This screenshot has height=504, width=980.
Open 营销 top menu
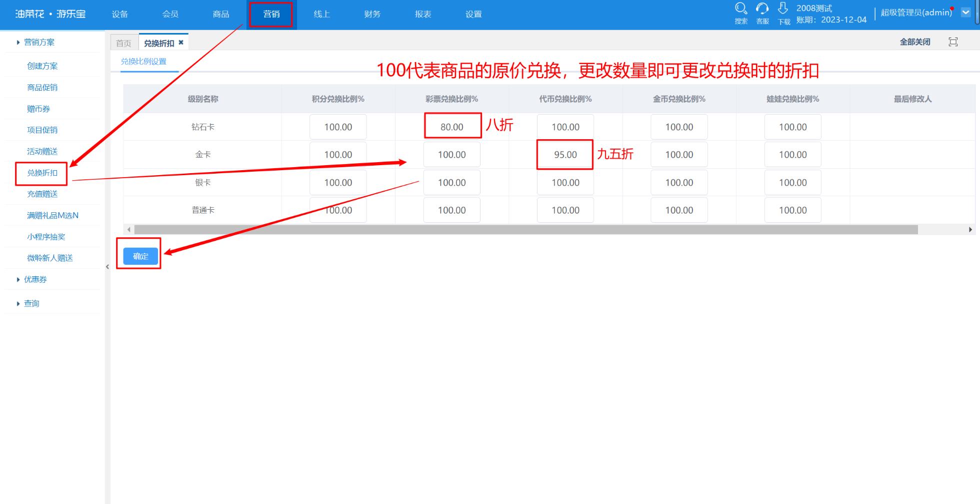271,14
